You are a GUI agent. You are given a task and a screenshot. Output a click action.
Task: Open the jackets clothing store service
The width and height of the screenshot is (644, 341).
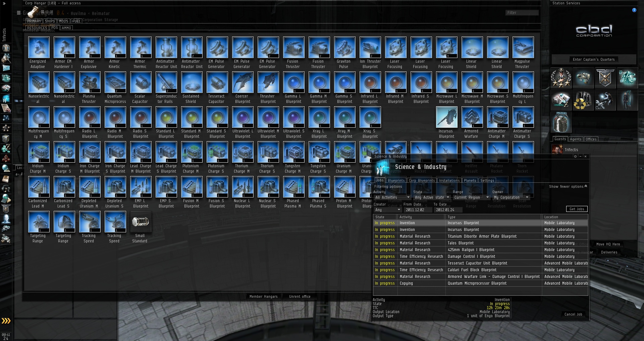pyautogui.click(x=561, y=122)
